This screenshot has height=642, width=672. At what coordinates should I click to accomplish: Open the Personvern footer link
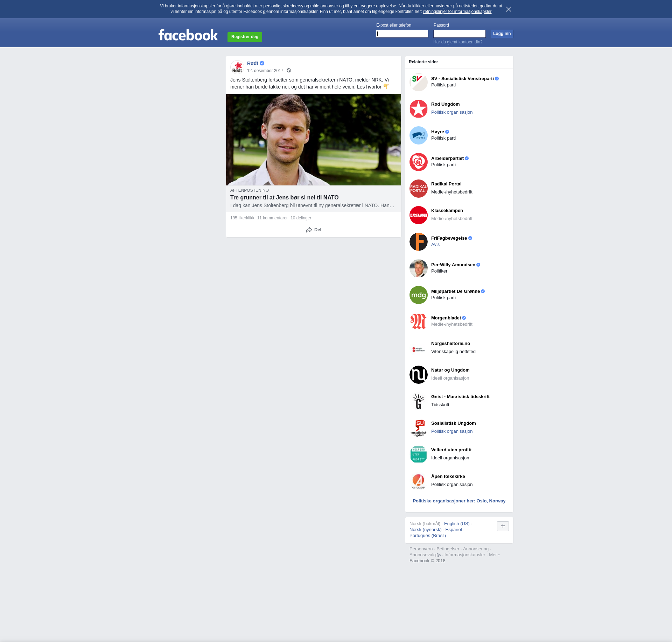click(421, 549)
